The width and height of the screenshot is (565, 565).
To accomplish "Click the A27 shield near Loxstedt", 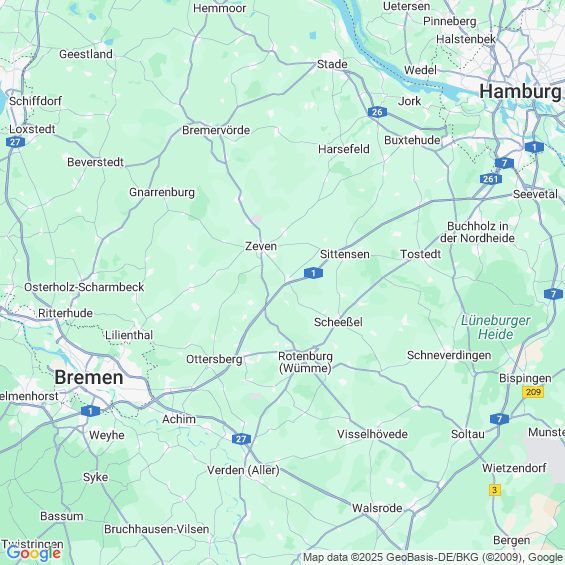I will click(15, 142).
